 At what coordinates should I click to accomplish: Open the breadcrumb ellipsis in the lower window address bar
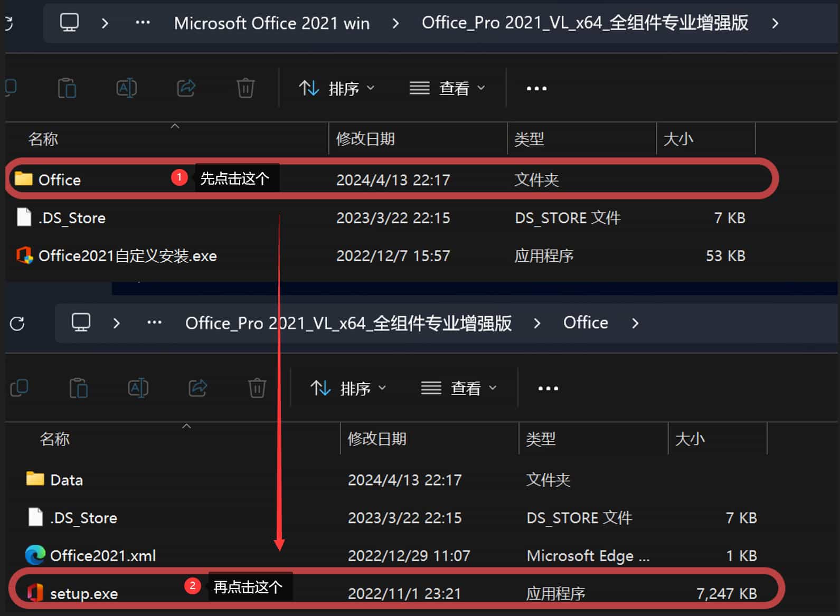tap(154, 323)
